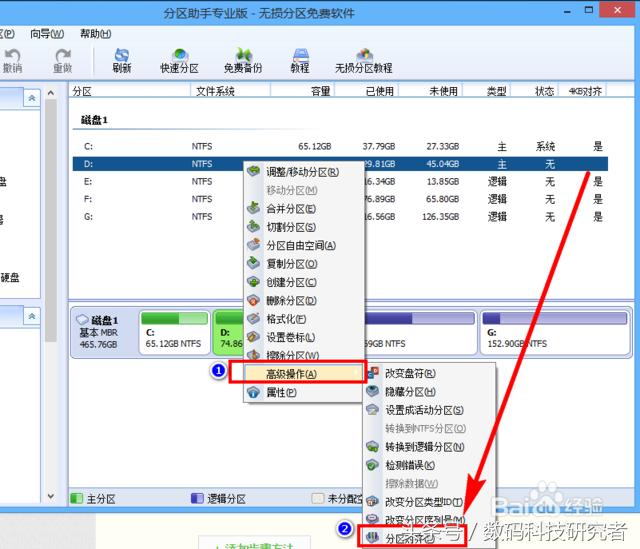Click the Redo (重做) toolbar icon
Screen dimensions: 640x549
(62, 61)
